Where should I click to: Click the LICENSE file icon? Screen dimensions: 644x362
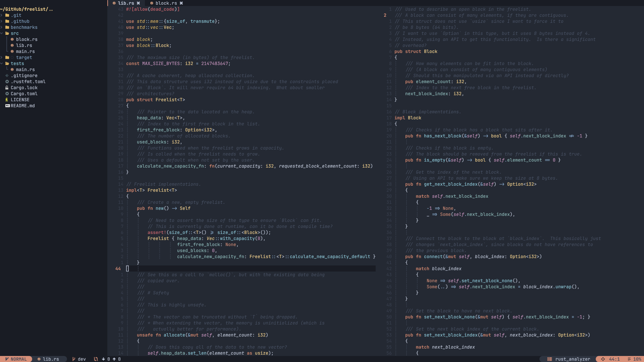[x=7, y=100]
